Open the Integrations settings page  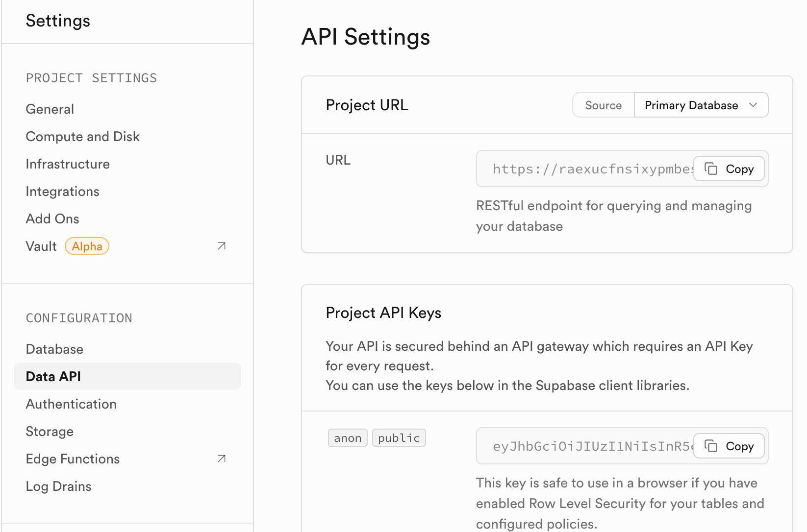(x=63, y=192)
